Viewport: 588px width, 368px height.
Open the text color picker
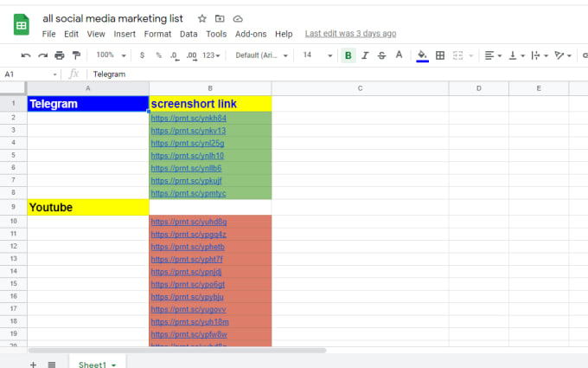coord(399,55)
